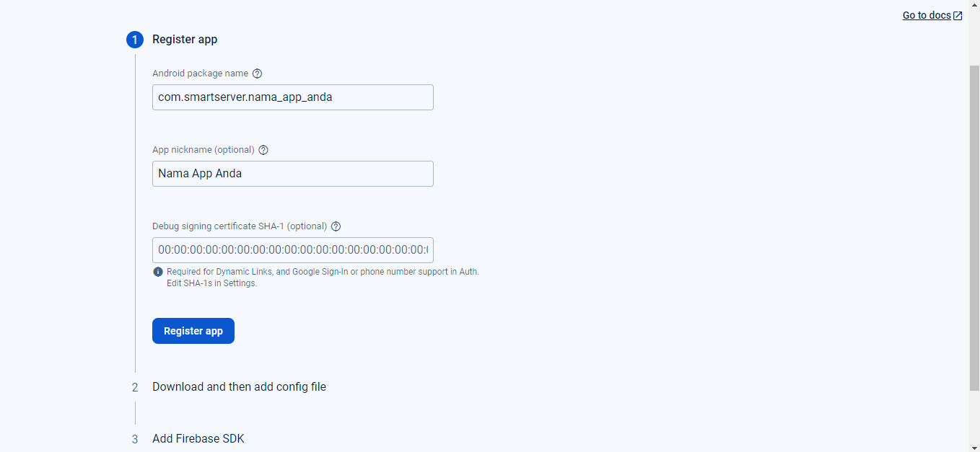Viewport: 980px width, 452px height.
Task: Click the Register app button
Action: pyautogui.click(x=193, y=330)
